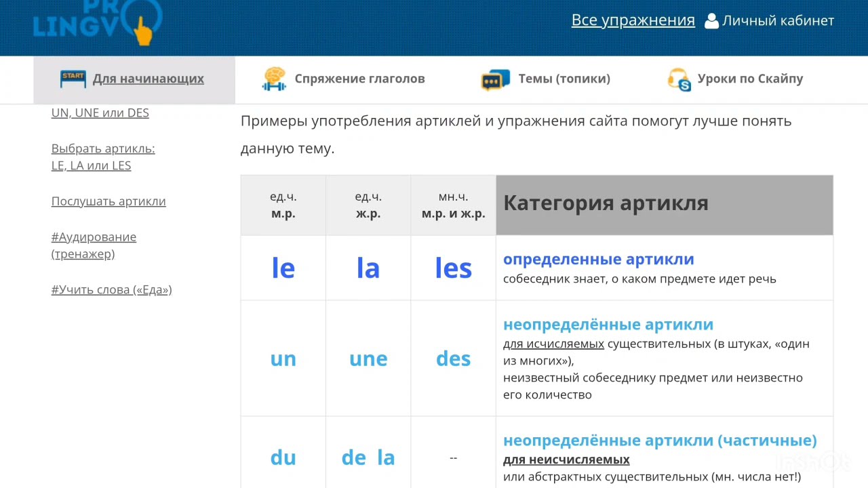Click the ProLingvo logo
Image resolution: width=868 pixels, height=488 pixels.
point(97,22)
